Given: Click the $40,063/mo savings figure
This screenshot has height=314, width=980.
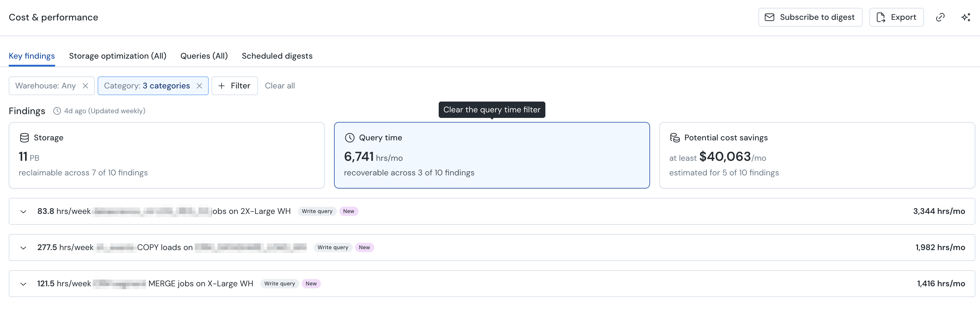Looking at the screenshot, I should click(x=732, y=157).
